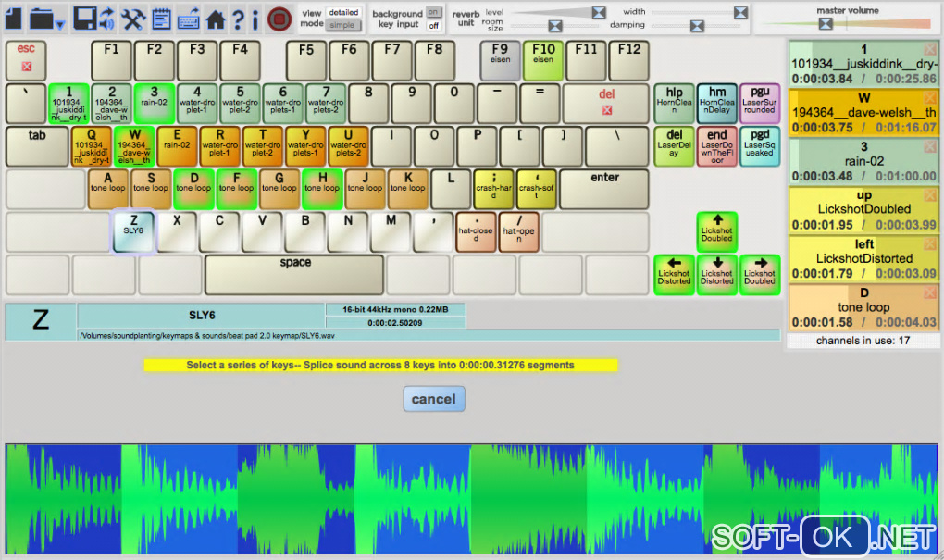The height and width of the screenshot is (560, 944).
Task: Select the hm HornCleanDelay key
Action: 717,104
